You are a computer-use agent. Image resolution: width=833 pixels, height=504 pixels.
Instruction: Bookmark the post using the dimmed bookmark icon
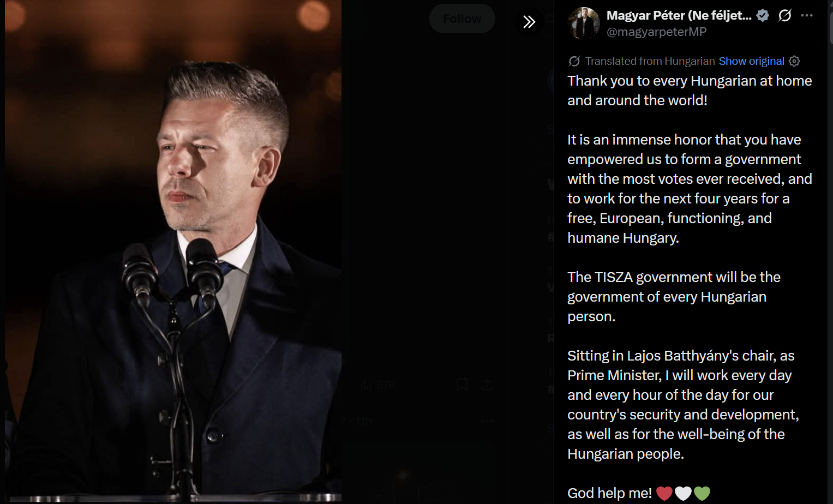click(462, 385)
